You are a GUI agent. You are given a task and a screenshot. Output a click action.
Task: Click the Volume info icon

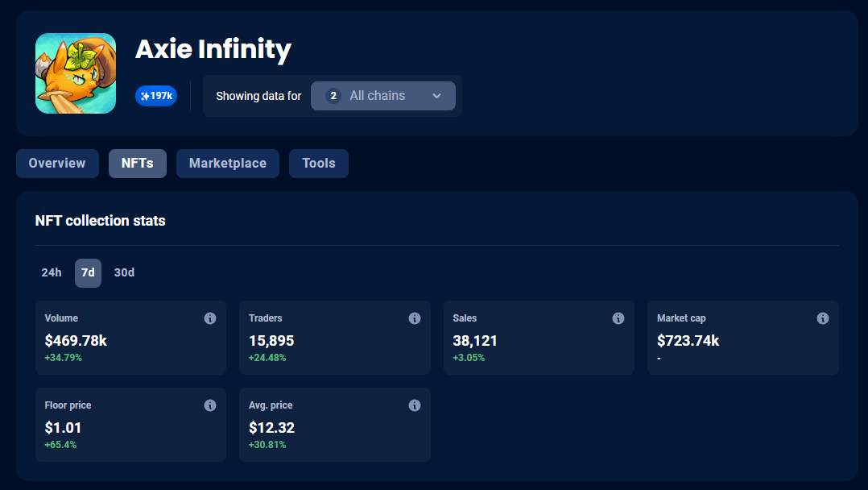[x=210, y=318]
